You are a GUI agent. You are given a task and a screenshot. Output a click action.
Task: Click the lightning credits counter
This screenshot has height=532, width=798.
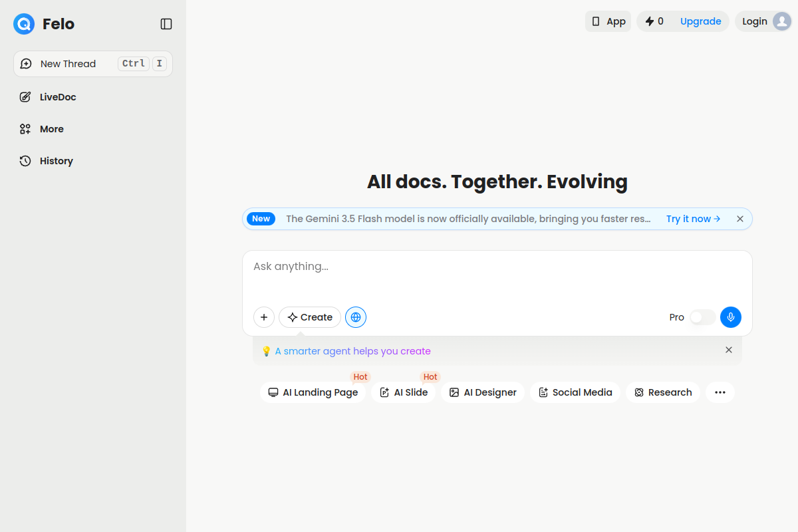(x=654, y=21)
